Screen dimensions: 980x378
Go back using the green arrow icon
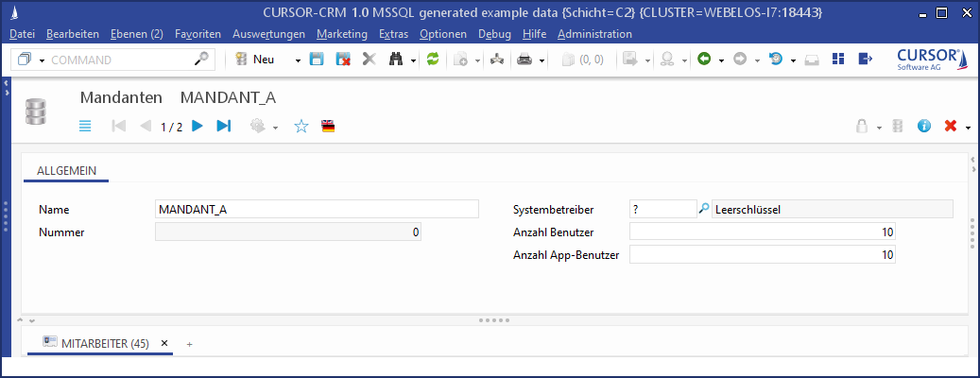pos(704,60)
